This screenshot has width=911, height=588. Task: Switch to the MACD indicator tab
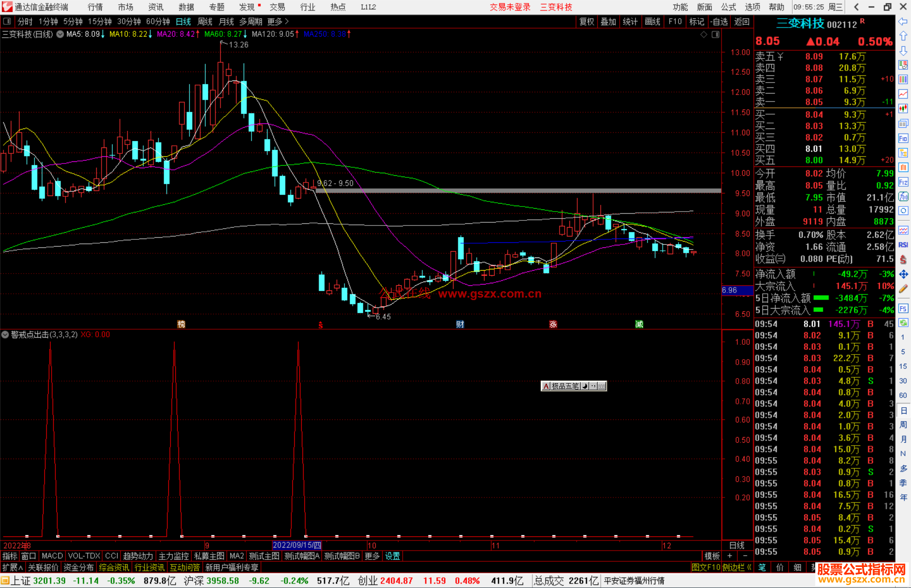pyautogui.click(x=52, y=556)
